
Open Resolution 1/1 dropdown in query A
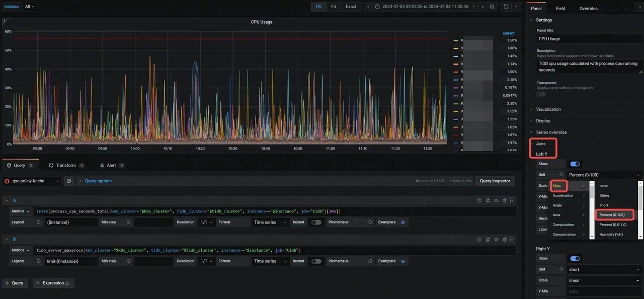pos(207,222)
